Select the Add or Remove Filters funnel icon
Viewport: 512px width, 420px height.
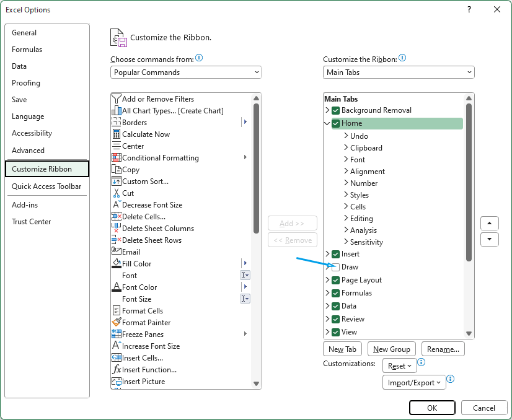coord(117,99)
